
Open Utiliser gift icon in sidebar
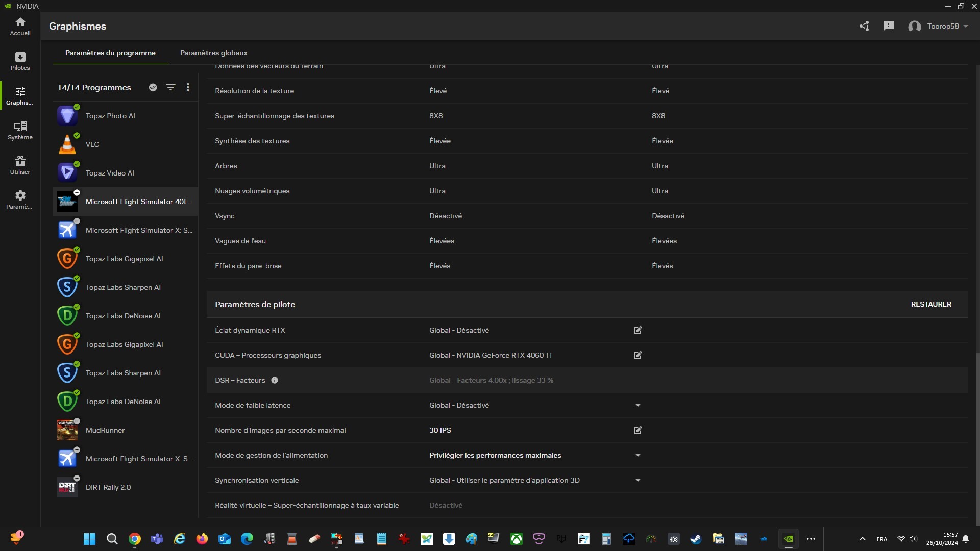click(20, 165)
